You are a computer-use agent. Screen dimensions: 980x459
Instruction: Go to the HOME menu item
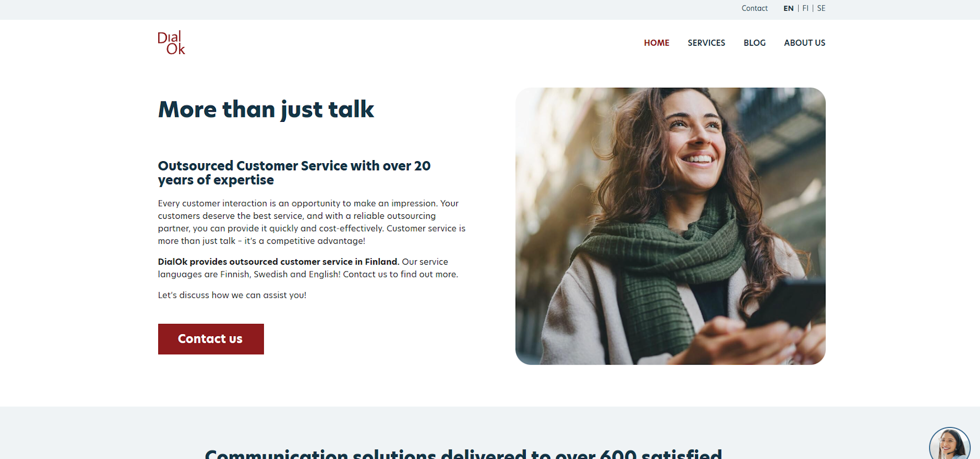tap(656, 43)
